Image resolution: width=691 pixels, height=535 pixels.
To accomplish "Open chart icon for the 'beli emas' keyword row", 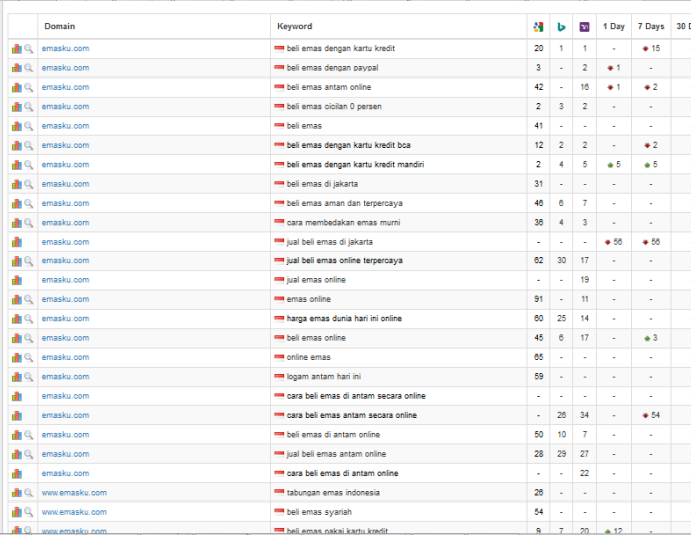I will (17, 126).
